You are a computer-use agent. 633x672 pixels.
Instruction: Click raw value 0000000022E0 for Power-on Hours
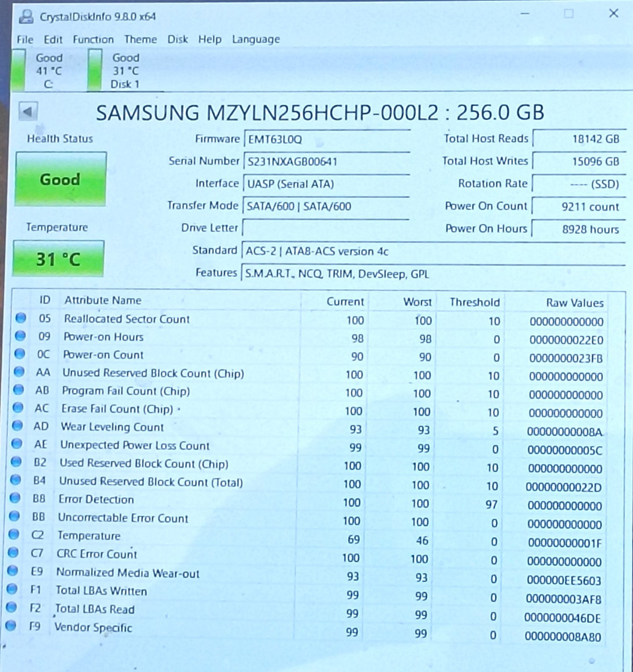(x=566, y=340)
